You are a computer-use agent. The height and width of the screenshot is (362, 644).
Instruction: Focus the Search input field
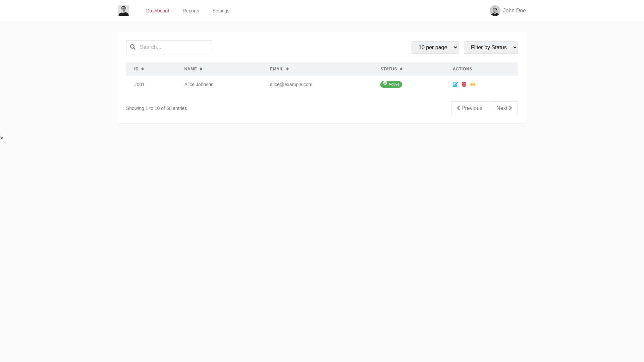[x=174, y=47]
